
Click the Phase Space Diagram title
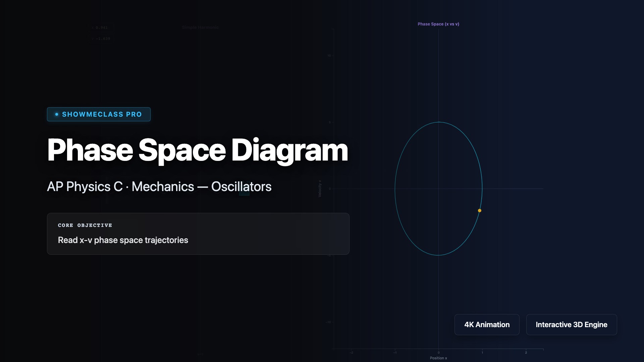click(198, 150)
